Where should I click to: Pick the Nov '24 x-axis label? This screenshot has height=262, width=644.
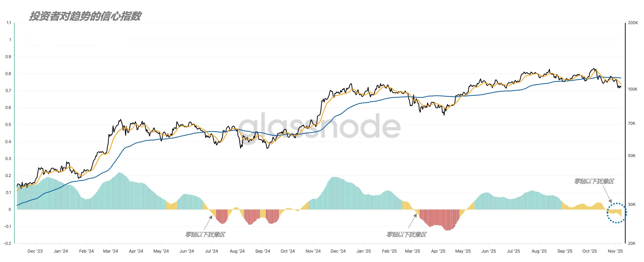click(313, 251)
